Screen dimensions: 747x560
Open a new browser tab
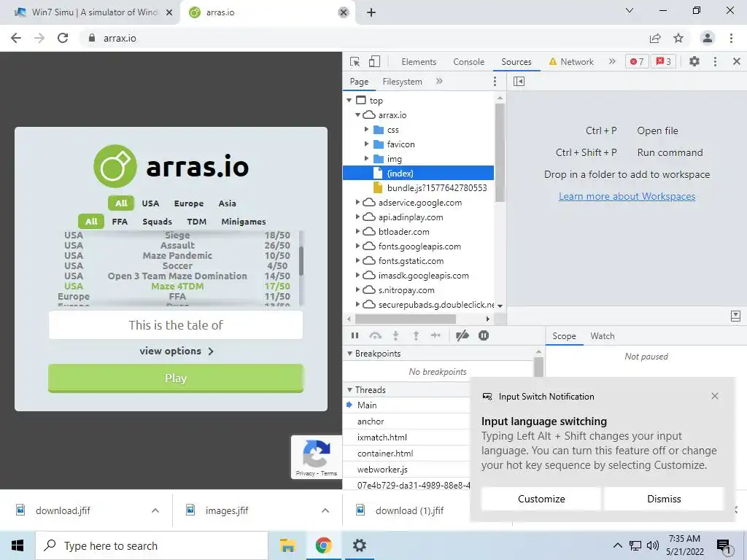click(x=371, y=12)
